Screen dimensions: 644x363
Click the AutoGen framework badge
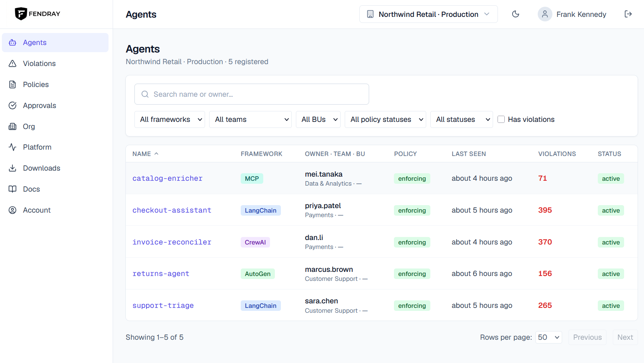[258, 274]
